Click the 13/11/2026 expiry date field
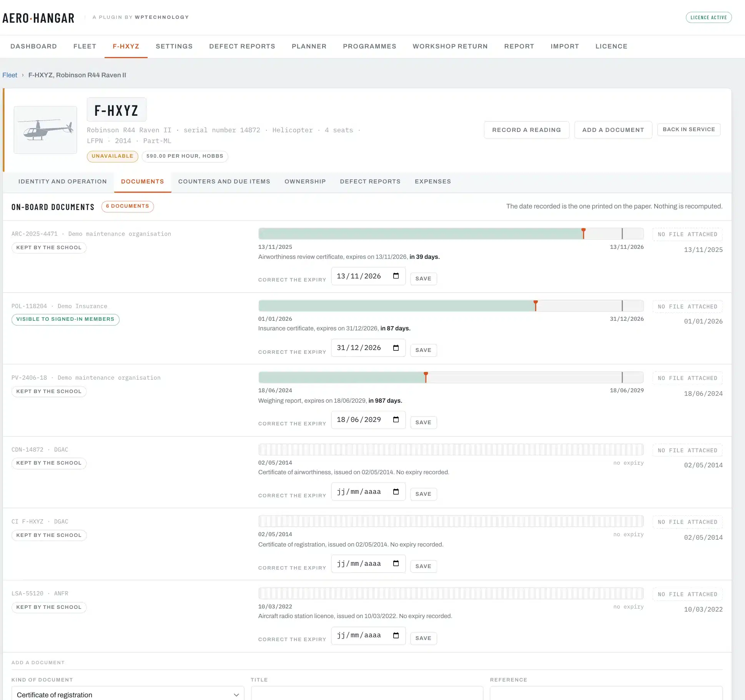The width and height of the screenshot is (745, 700). click(x=368, y=276)
